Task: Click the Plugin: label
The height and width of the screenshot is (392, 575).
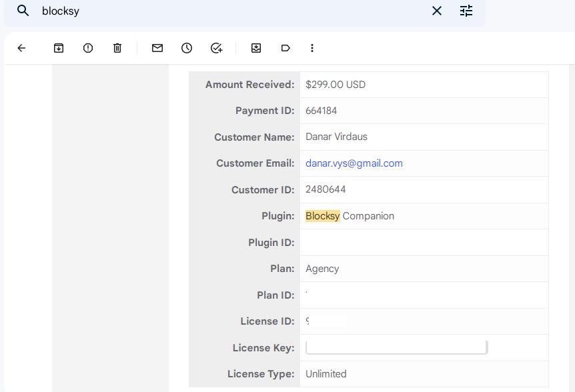Action: click(x=278, y=216)
